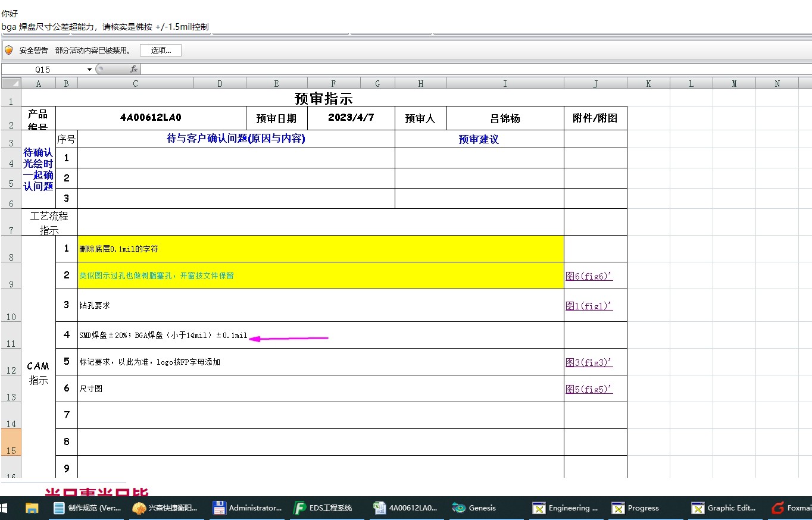This screenshot has height=520, width=812.
Task: Select the product number cell 4A00612LA0
Action: [x=151, y=118]
